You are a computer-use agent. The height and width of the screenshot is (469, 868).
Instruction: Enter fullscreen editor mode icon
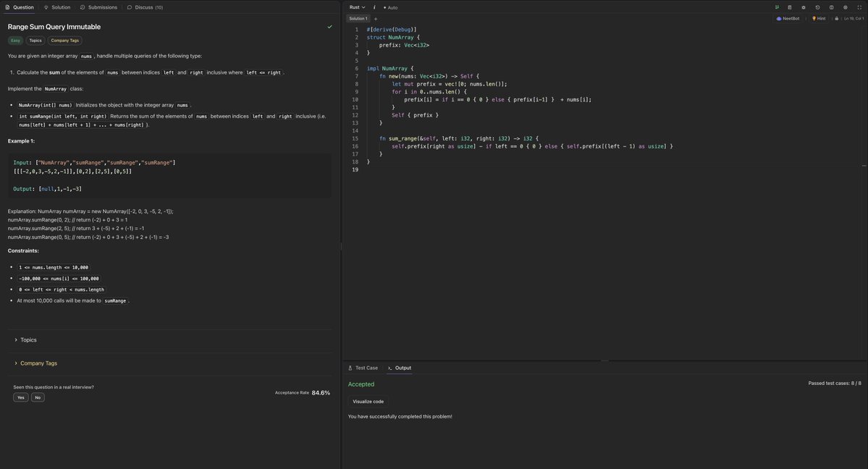coord(860,7)
